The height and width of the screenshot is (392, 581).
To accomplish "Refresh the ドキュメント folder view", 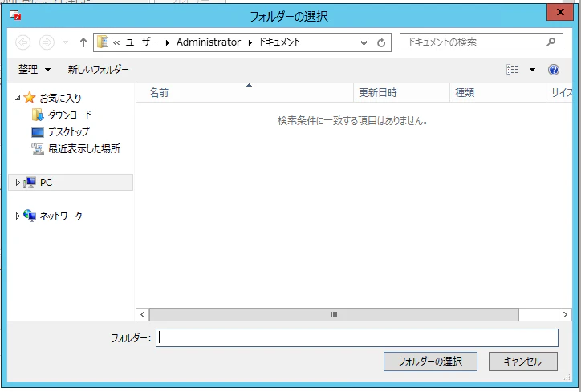I will pyautogui.click(x=381, y=43).
